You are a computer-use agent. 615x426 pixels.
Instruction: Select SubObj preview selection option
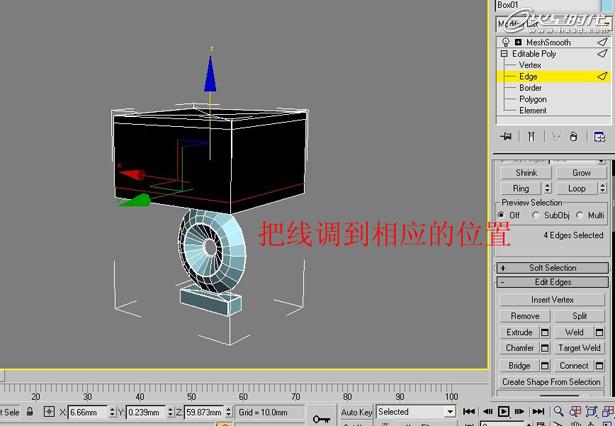click(537, 215)
